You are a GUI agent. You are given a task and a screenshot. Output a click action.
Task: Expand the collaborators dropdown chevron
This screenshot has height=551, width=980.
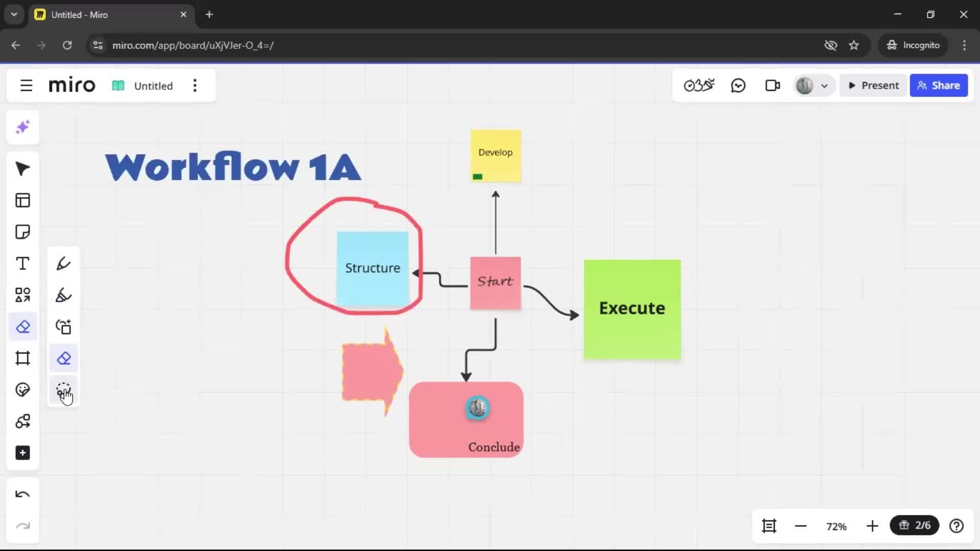(824, 86)
